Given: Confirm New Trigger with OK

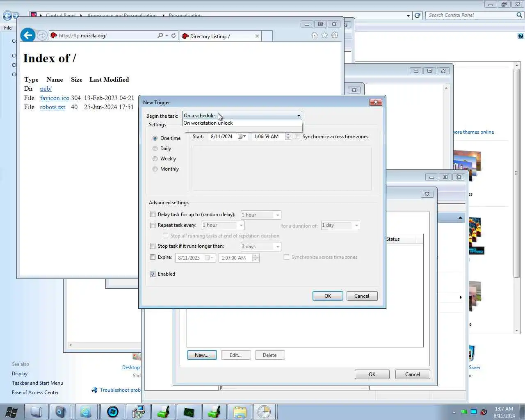Looking at the screenshot, I should (328, 296).
